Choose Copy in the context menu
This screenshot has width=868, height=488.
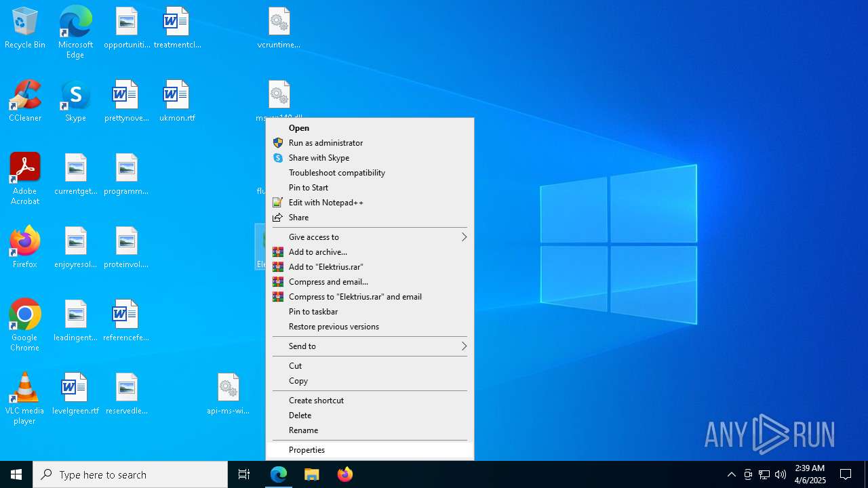[370, 381]
